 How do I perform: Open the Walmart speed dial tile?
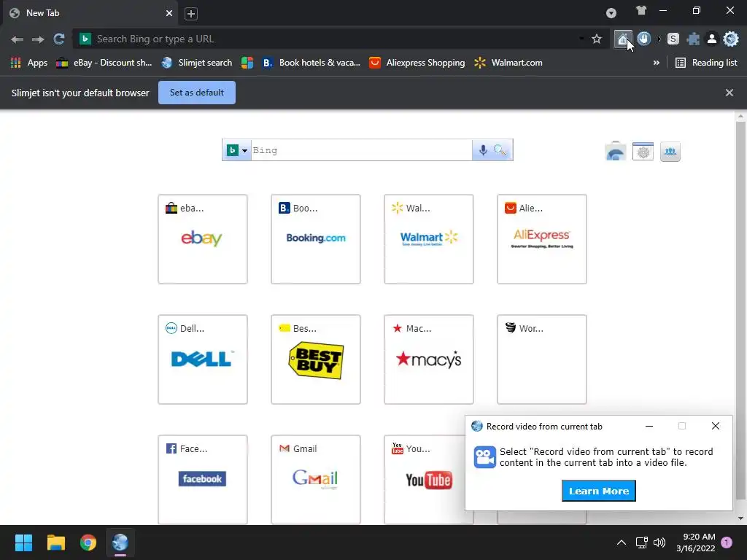tap(429, 239)
